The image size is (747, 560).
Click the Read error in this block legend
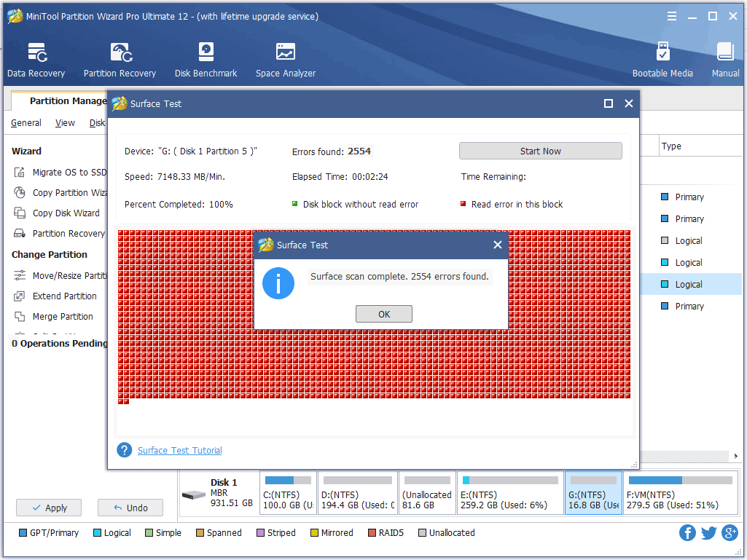coord(512,205)
